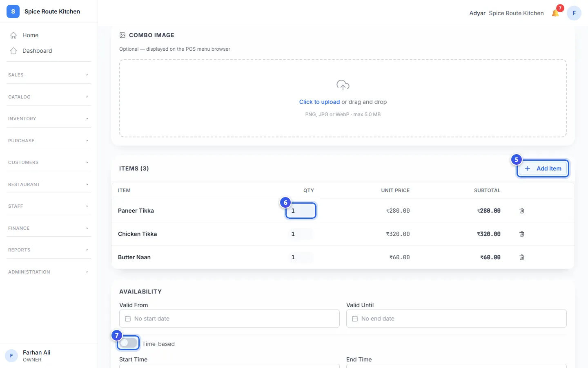Expand the Customers section
Viewport: 588px width, 368px height.
click(x=49, y=162)
